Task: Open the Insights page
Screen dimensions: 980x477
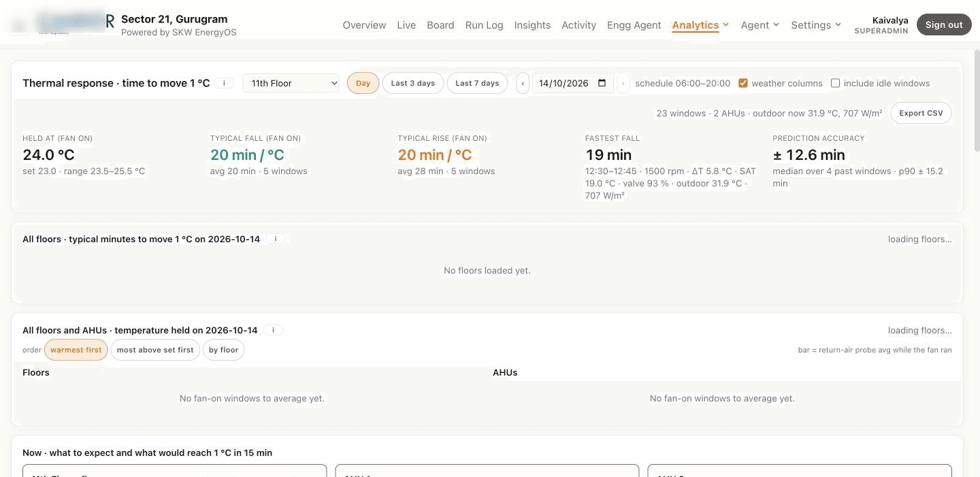Action: click(x=532, y=25)
